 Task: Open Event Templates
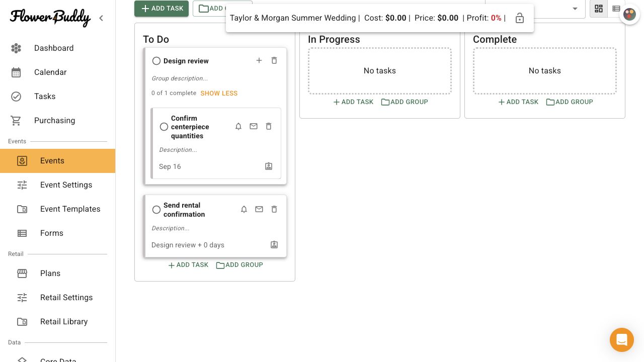[x=57, y=209]
